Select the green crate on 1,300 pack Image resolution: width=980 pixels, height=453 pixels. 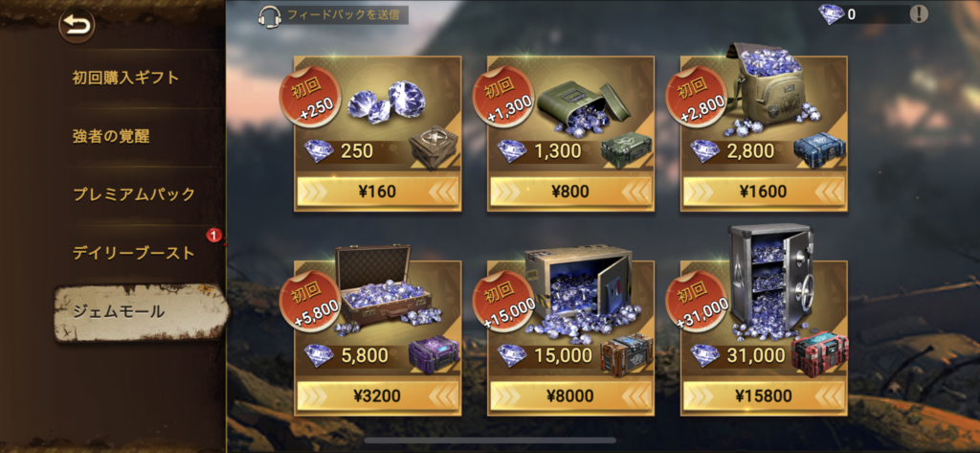pos(627,150)
